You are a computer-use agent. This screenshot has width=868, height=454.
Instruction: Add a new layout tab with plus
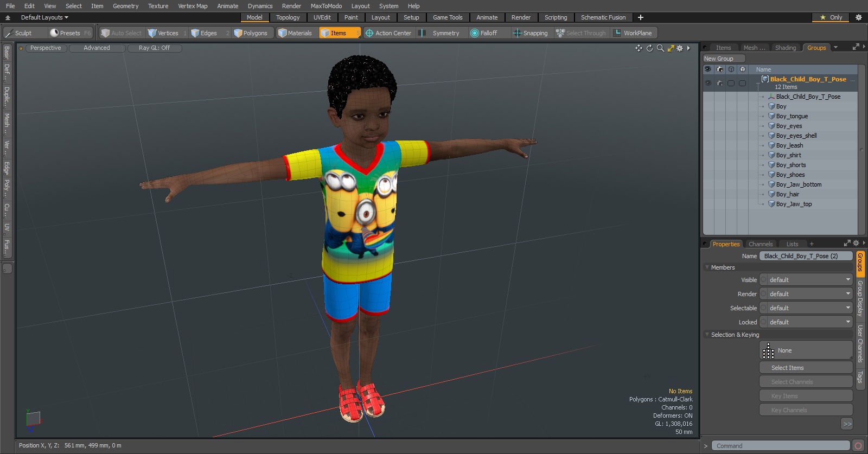coord(641,17)
